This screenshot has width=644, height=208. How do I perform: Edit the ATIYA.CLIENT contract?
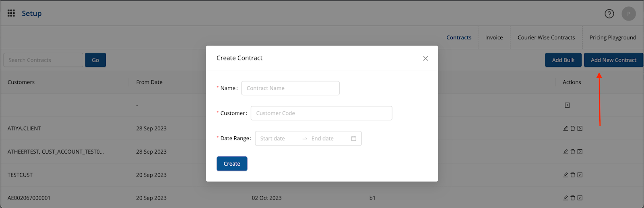click(566, 129)
